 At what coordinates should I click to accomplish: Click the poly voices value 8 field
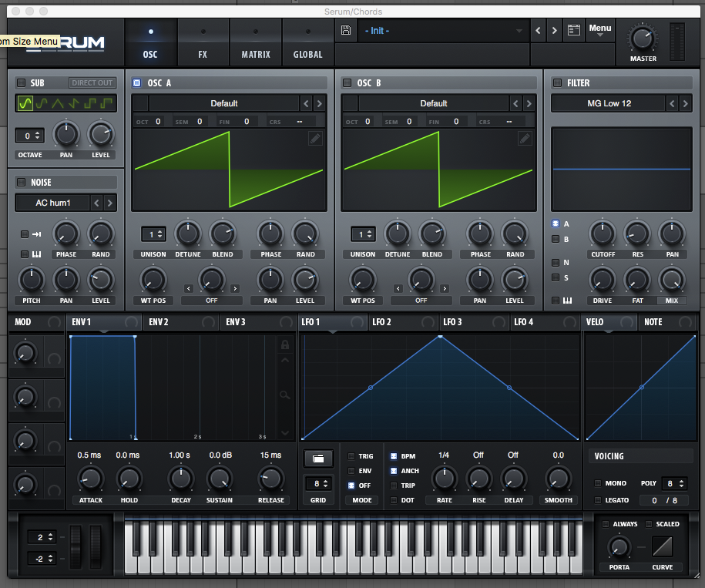tap(674, 483)
